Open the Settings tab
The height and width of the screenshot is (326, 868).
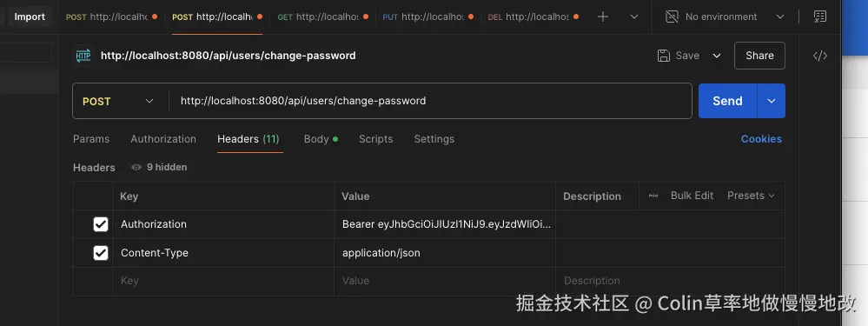(x=434, y=139)
